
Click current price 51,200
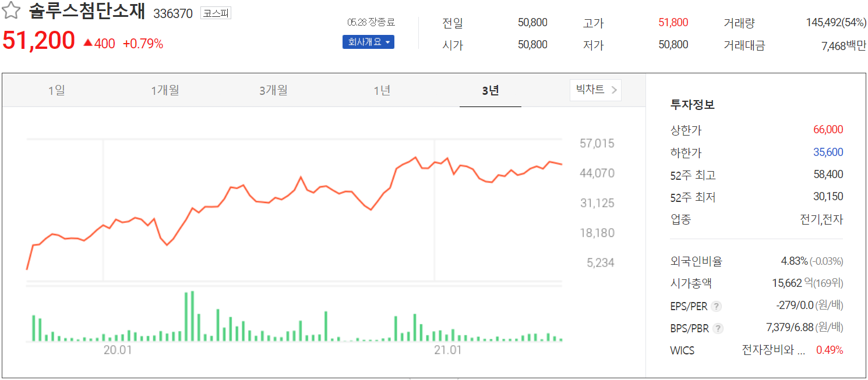point(39,41)
